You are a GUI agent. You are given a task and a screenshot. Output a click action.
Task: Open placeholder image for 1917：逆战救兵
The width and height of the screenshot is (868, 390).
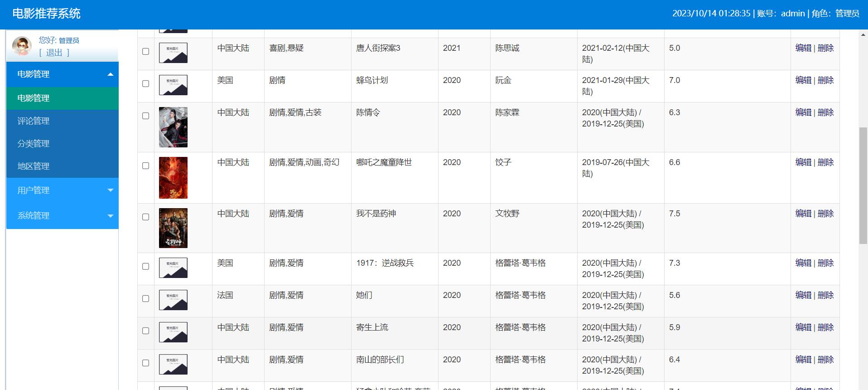tap(173, 268)
